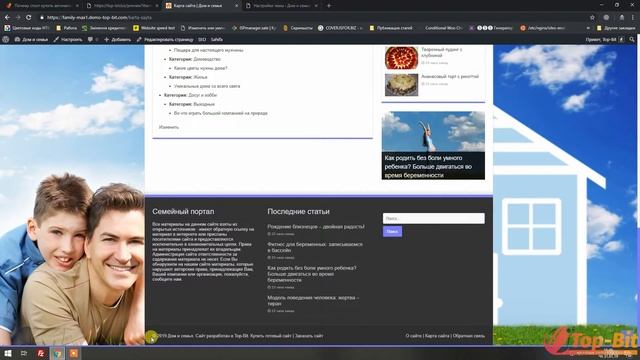Screen dimensions: 640x360
Task: Close the 'Карта сайта' tab
Action: [237, 6]
